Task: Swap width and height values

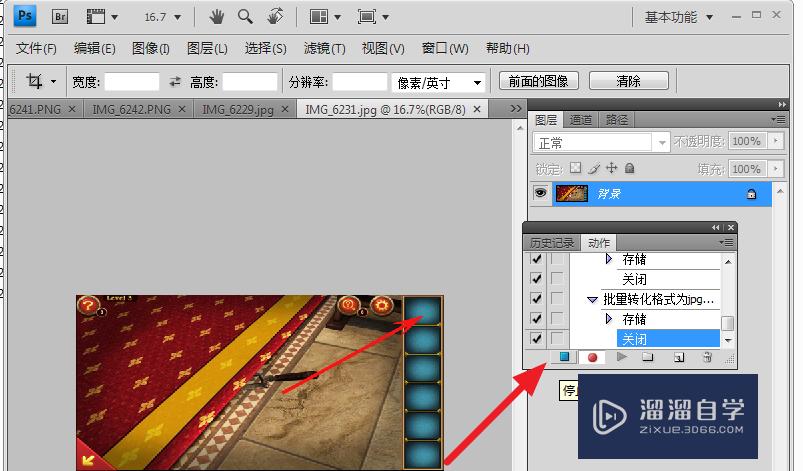Action: point(175,81)
